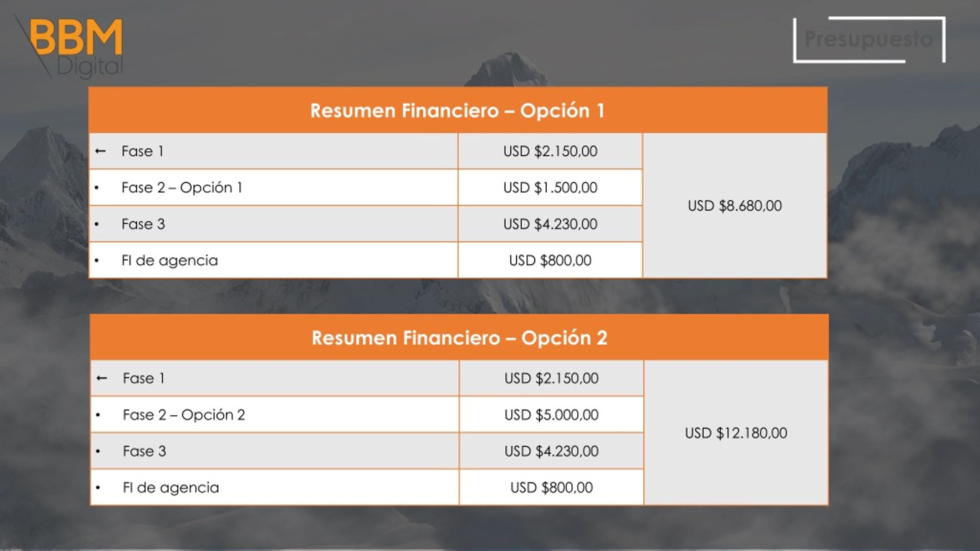Click the Fase 2 – Opción 1 row label
The width and height of the screenshot is (980, 551).
click(x=182, y=187)
